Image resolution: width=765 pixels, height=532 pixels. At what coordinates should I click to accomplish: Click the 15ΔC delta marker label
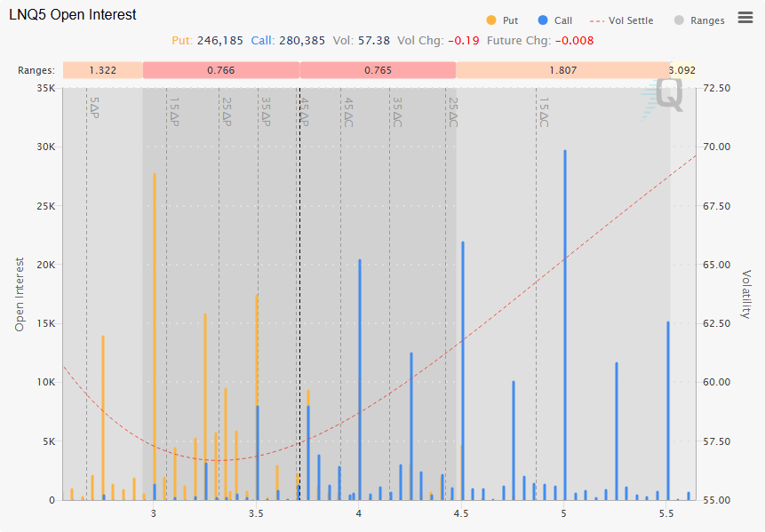(544, 113)
